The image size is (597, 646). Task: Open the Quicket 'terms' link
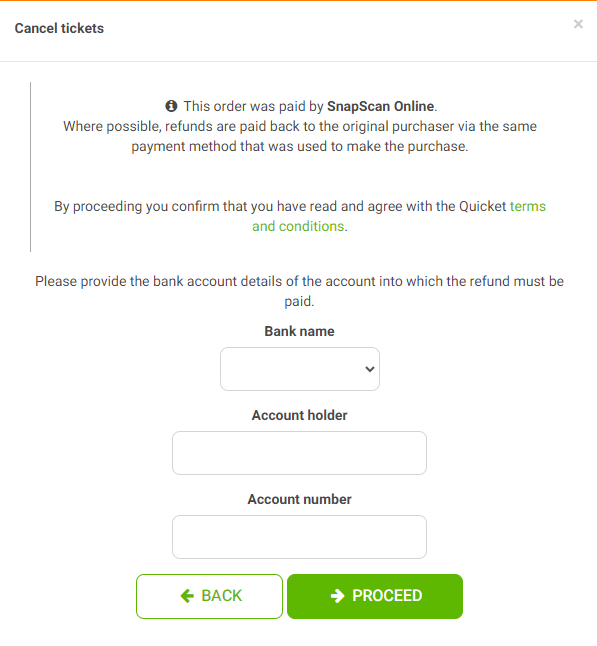pos(528,206)
